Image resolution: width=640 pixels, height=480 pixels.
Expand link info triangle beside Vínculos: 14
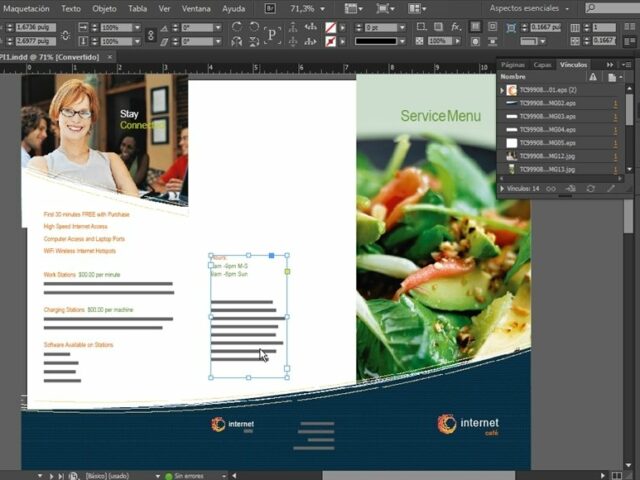coord(502,188)
